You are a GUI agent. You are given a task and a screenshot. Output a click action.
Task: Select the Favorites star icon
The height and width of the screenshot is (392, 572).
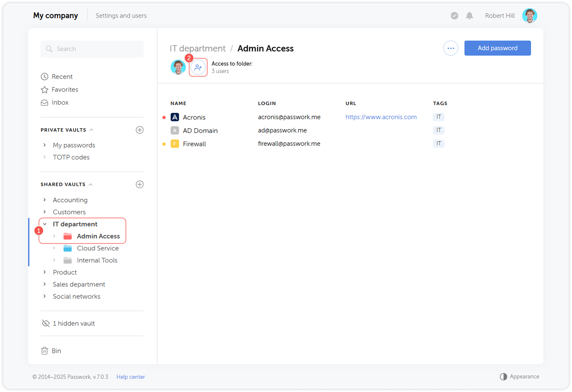[x=45, y=89]
